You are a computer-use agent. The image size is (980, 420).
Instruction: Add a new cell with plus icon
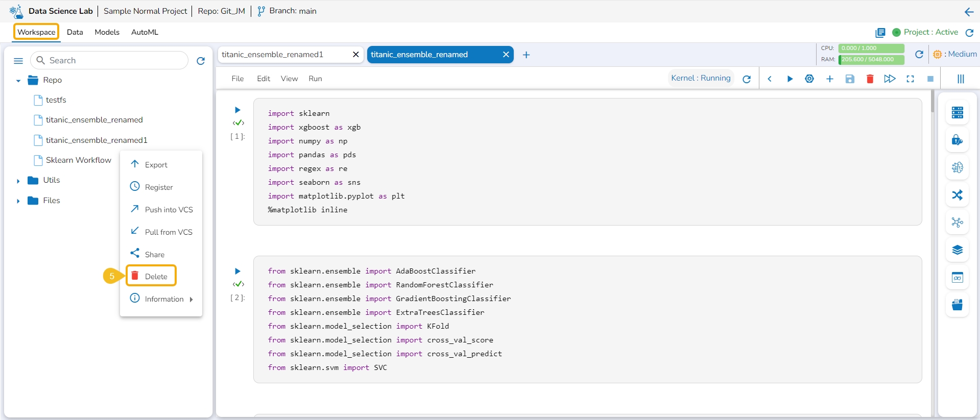pyautogui.click(x=829, y=79)
